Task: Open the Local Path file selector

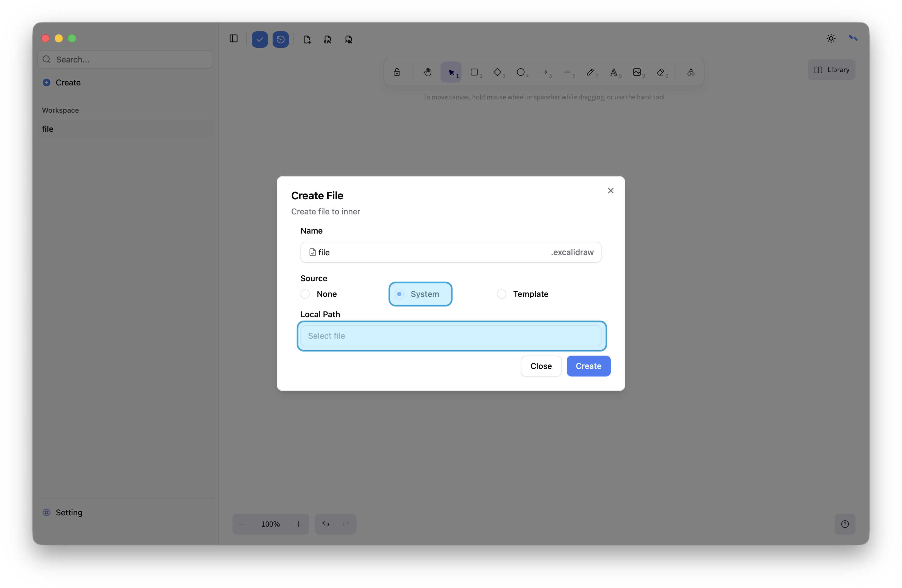Action: [451, 336]
